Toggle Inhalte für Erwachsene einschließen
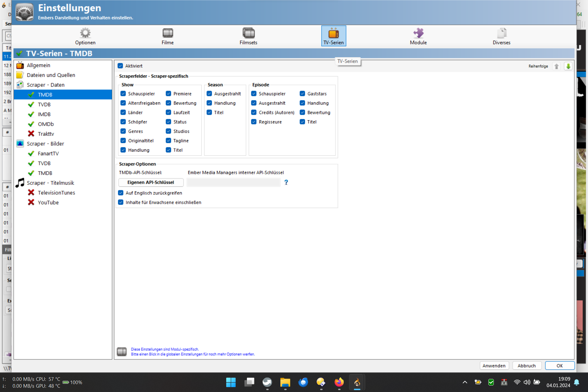Screen dimensions: 588x392 click(121, 202)
